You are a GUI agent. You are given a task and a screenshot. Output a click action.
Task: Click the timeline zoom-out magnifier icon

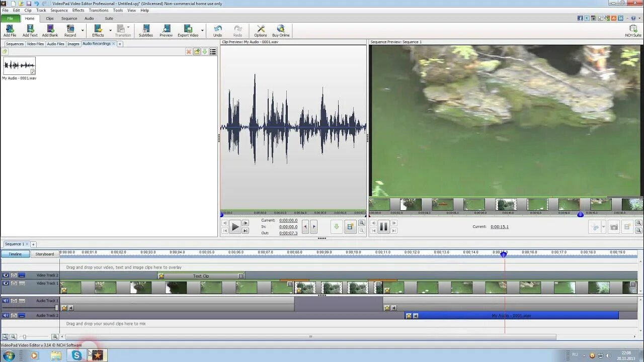[14, 336]
